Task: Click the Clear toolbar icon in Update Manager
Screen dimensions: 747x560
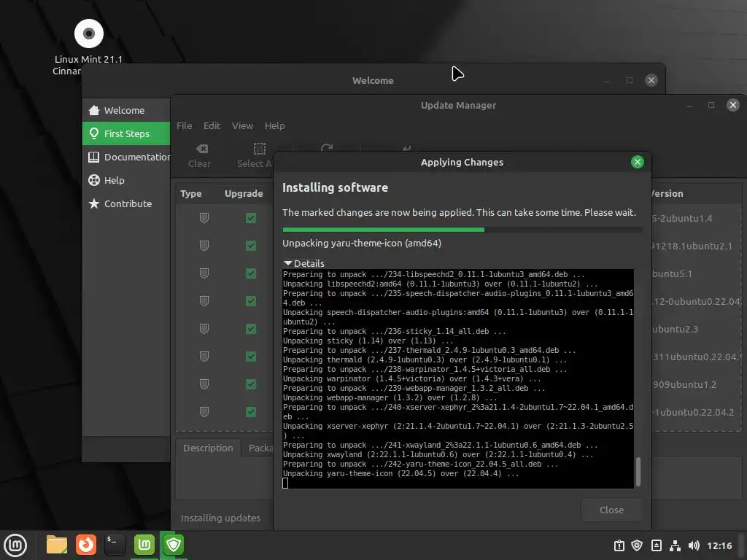Action: coord(201,149)
